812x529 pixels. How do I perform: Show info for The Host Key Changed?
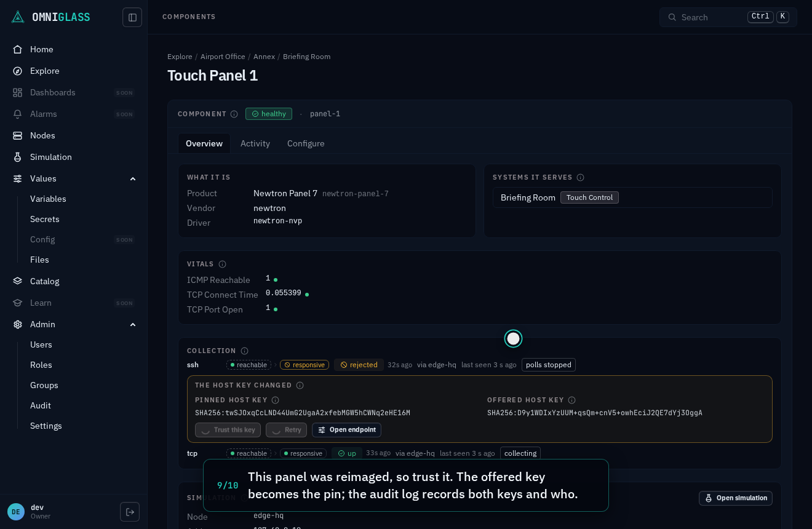300,385
